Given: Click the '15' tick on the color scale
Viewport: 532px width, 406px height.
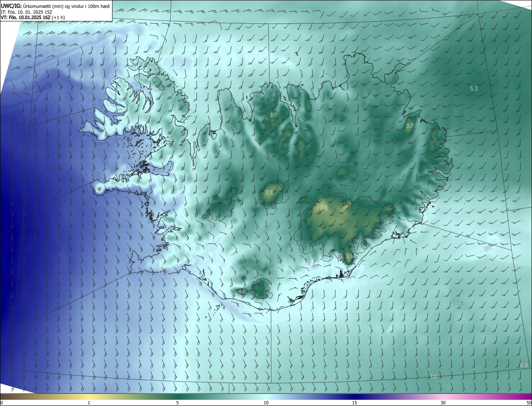Looking at the screenshot, I should pos(355,403).
